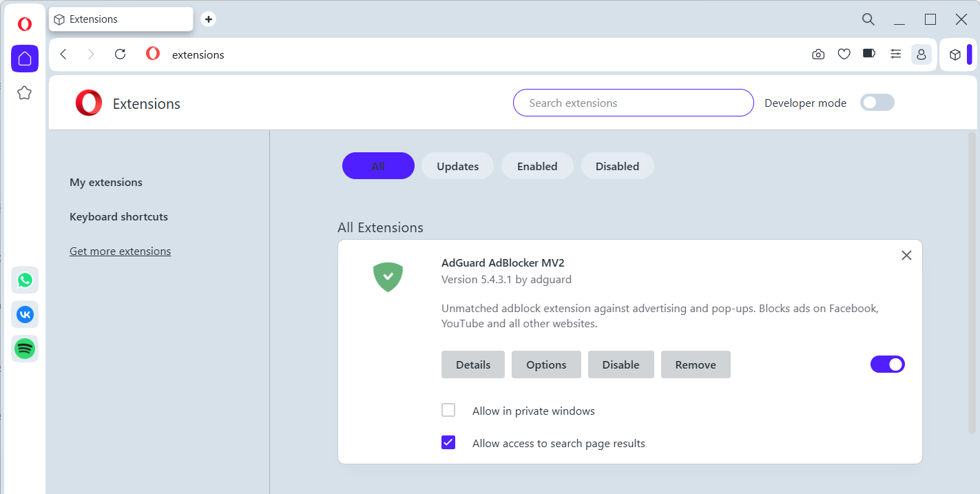The width and height of the screenshot is (980, 494).
Task: Click the Disable button for AdGuard
Action: pos(621,364)
